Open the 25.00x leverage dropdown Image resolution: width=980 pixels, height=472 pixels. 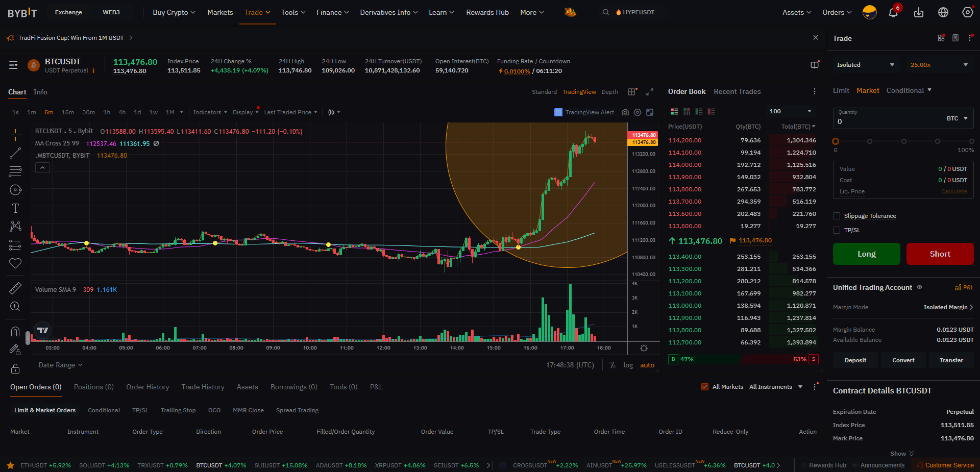[939, 65]
